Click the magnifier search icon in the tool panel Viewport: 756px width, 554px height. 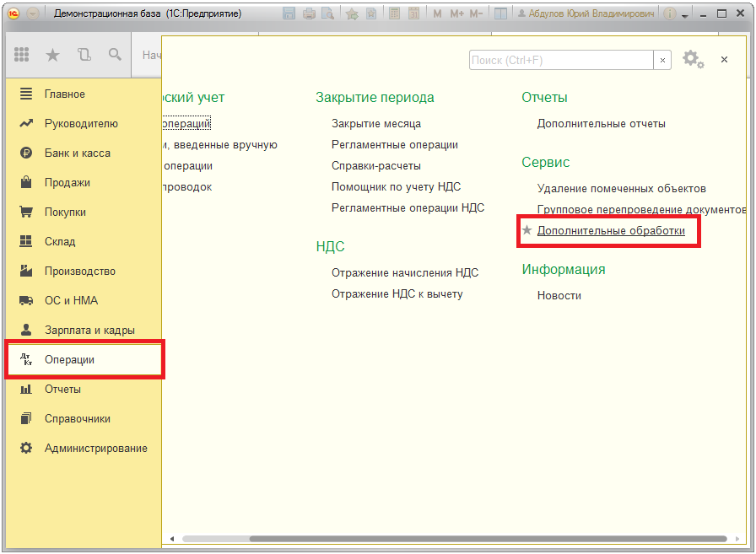pos(115,55)
